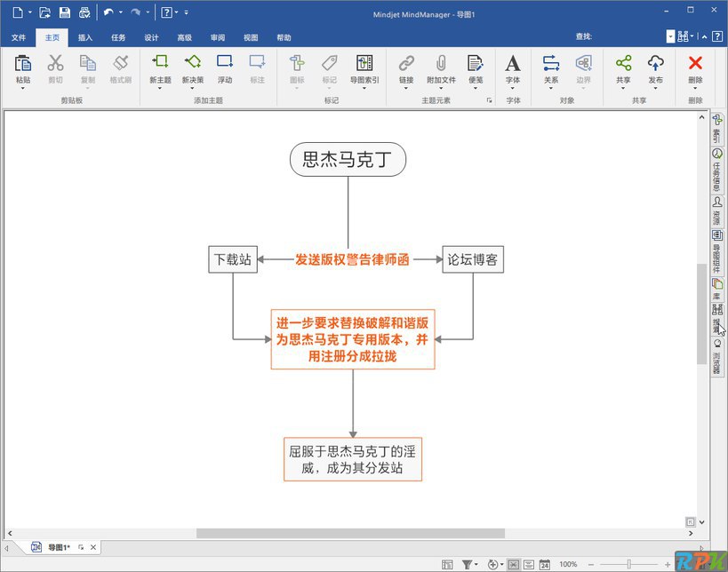Switch to the 设计 tab

(151, 37)
